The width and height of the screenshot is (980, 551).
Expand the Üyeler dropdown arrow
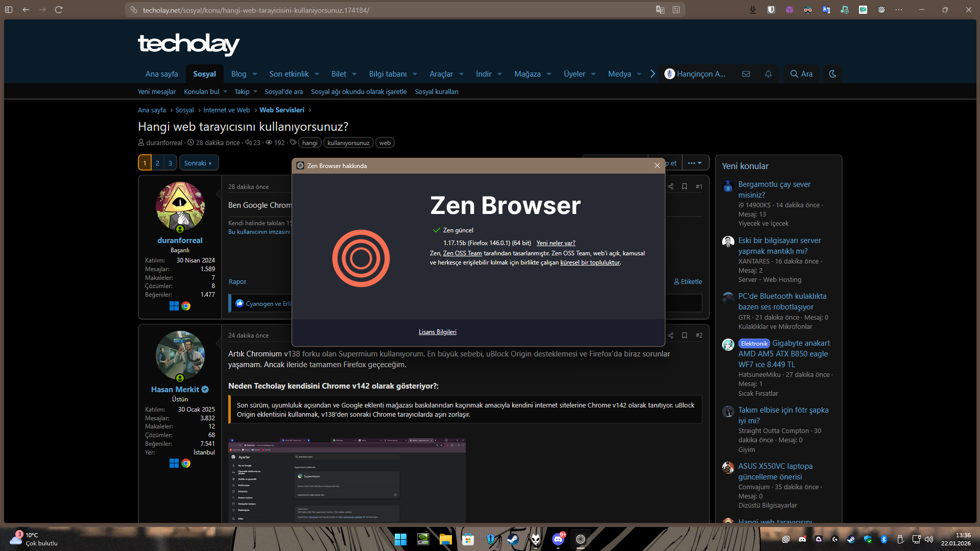[593, 74]
